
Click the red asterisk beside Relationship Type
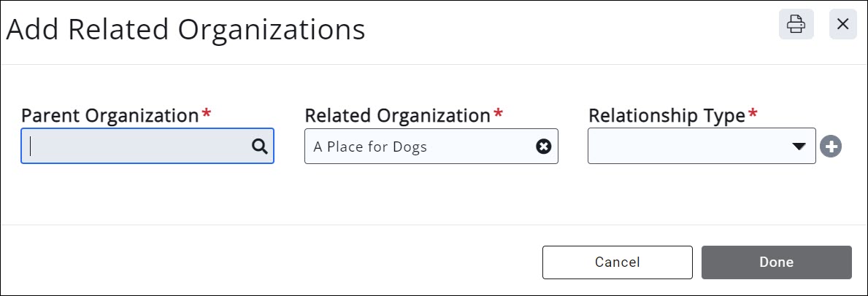[x=753, y=114]
